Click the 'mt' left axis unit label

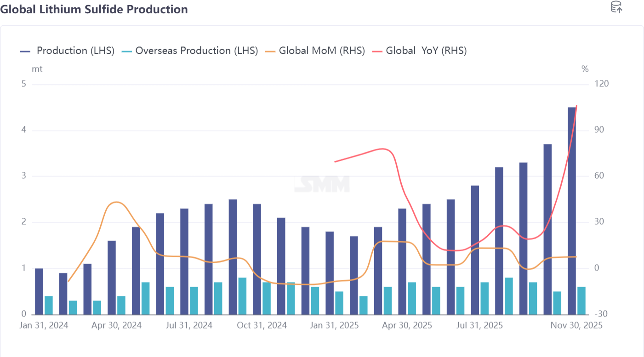37,69
